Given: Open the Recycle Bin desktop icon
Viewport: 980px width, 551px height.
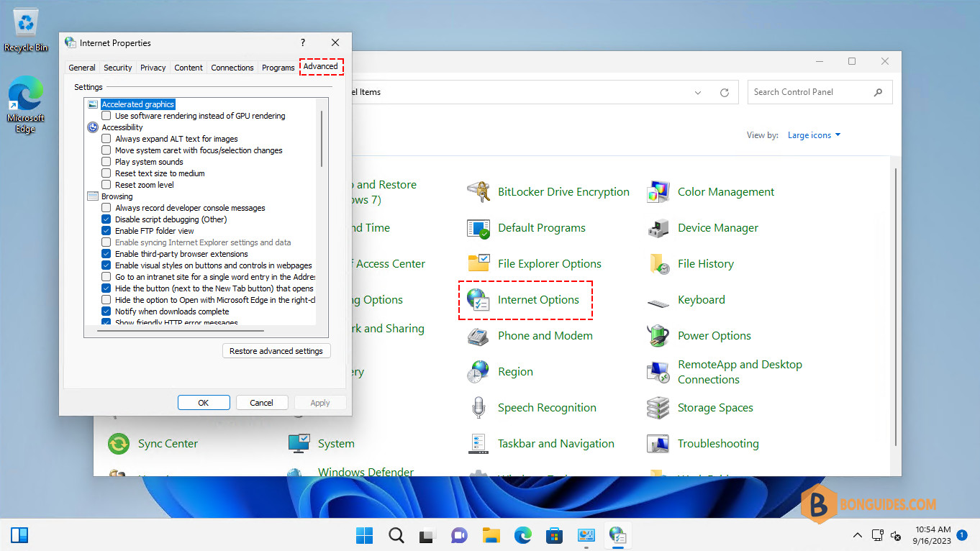Looking at the screenshot, I should tap(26, 29).
